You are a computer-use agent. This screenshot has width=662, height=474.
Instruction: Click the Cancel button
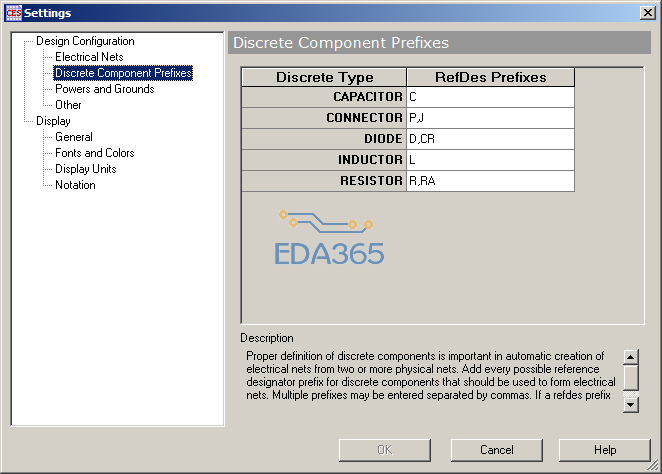496,450
